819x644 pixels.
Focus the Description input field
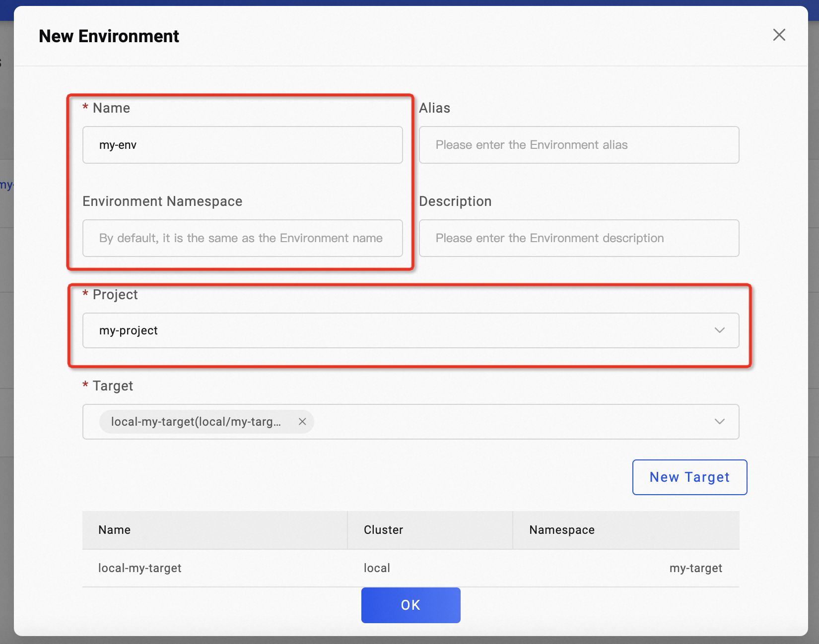(579, 238)
